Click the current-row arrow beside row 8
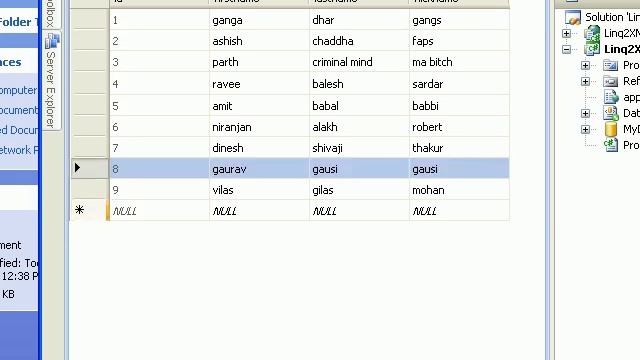Screen dimensions: 640x360 point(77,168)
